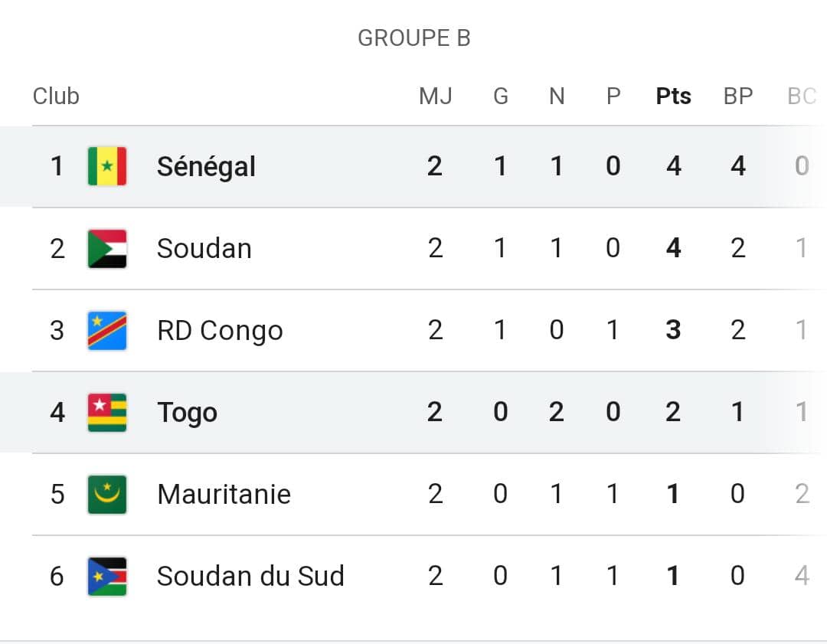Click the Soudan flag icon
Screen dimensions: 827x644
(x=107, y=248)
